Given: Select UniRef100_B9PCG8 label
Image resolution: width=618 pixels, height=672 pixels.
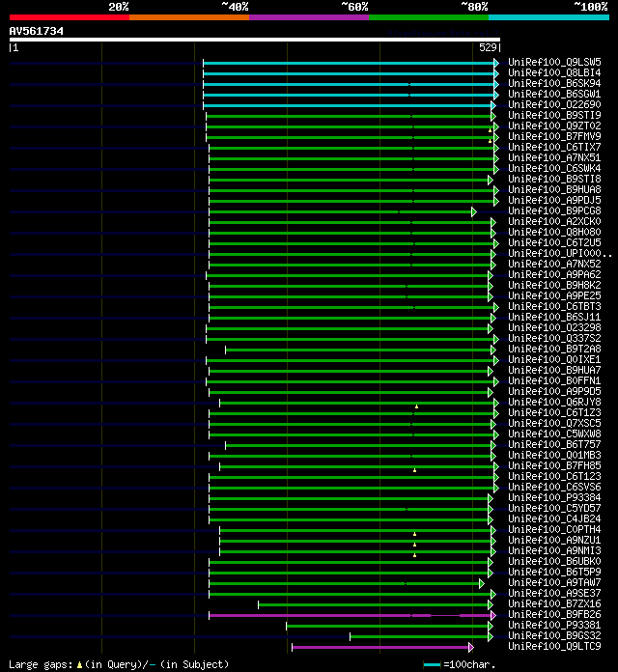Looking at the screenshot, I should tap(554, 210).
